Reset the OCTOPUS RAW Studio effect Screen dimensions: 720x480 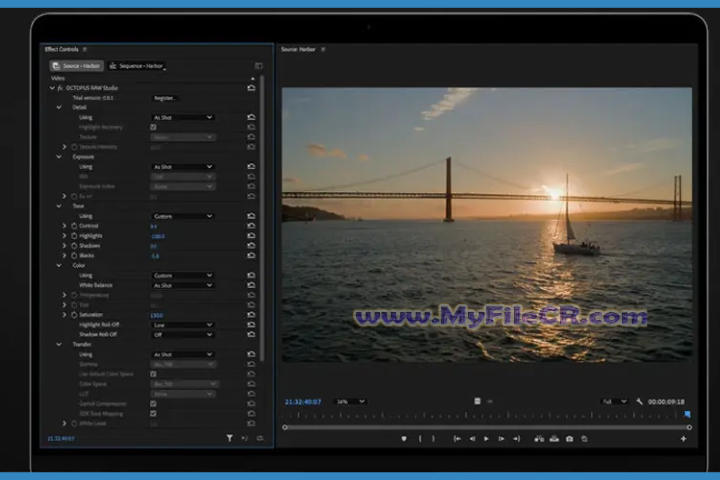click(251, 88)
